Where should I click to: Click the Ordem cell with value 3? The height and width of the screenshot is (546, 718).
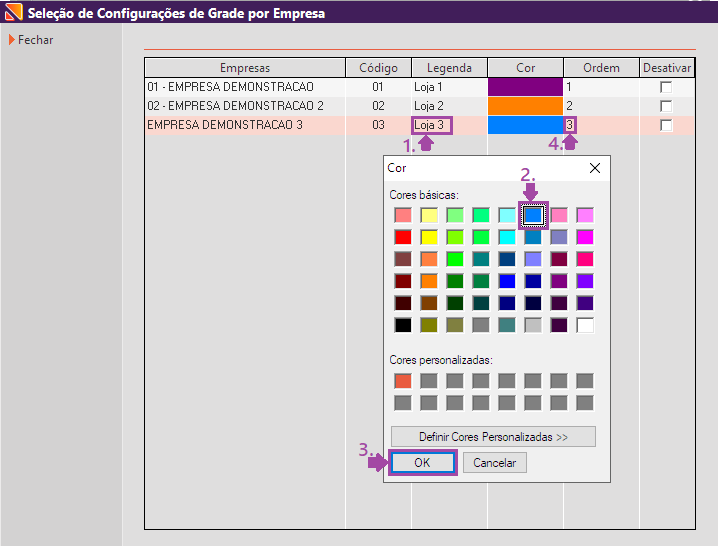(x=601, y=125)
